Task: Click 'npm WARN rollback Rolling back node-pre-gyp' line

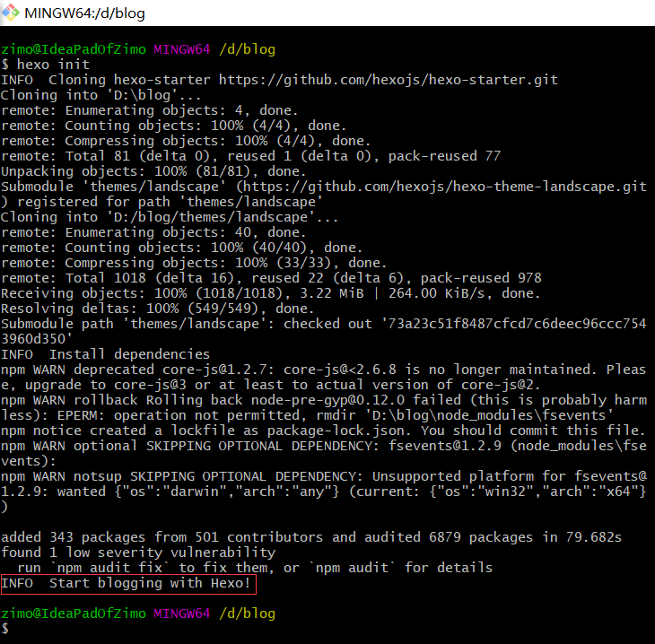Action: 324,400
